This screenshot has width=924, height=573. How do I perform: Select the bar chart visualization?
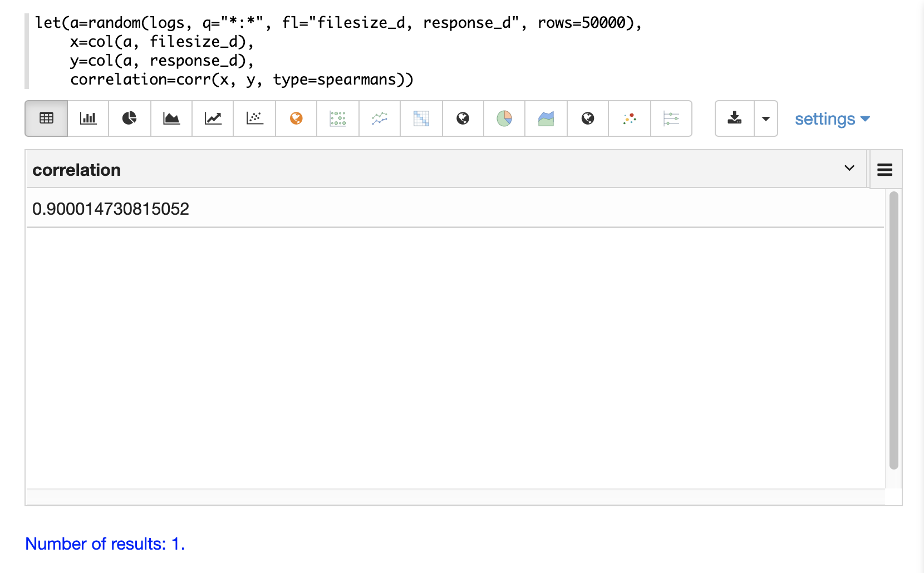click(x=88, y=118)
